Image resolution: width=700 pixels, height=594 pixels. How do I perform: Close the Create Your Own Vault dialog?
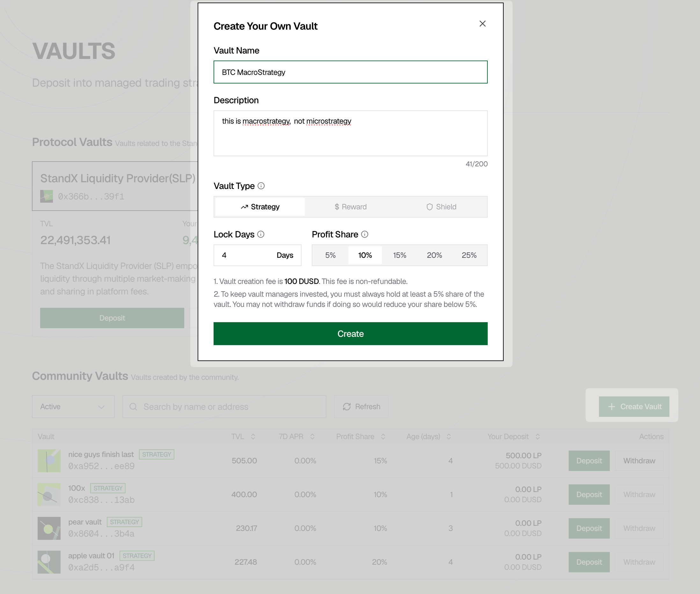point(482,24)
